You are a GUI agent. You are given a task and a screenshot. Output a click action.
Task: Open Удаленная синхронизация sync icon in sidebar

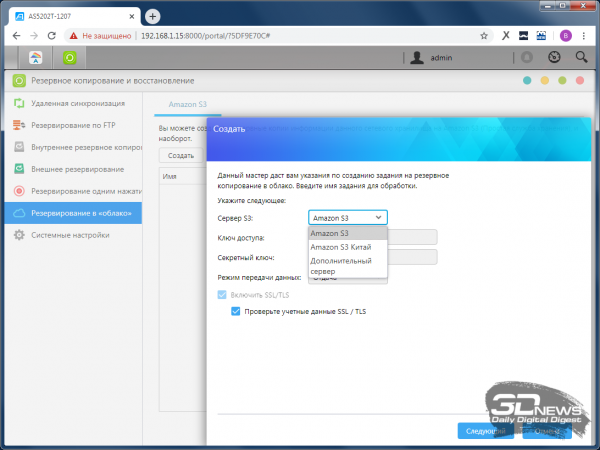[18, 103]
